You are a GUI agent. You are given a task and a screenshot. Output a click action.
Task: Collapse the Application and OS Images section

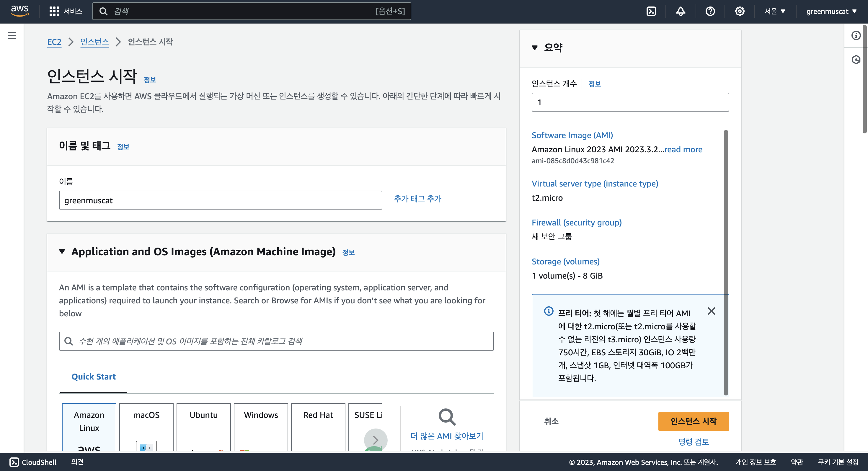pyautogui.click(x=62, y=251)
